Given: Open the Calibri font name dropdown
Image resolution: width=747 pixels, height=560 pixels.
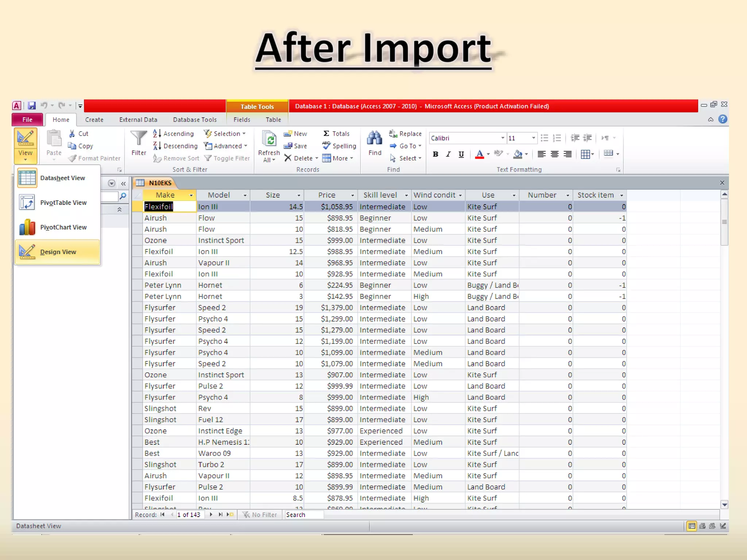Looking at the screenshot, I should (503, 138).
